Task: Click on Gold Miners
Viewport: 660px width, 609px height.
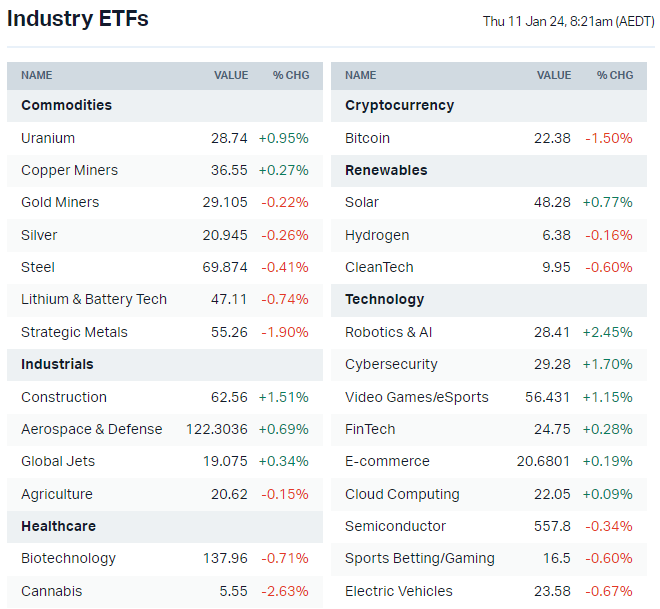Action: click(60, 202)
